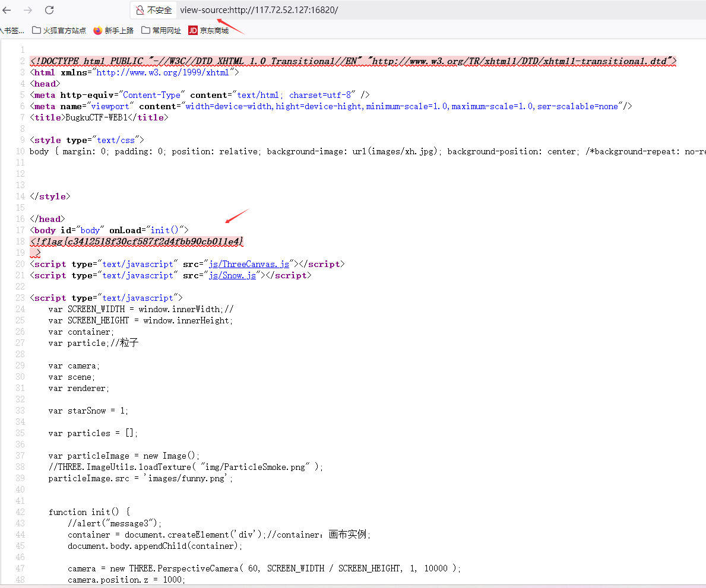Focus the address bar with the view-source URL

click(259, 10)
